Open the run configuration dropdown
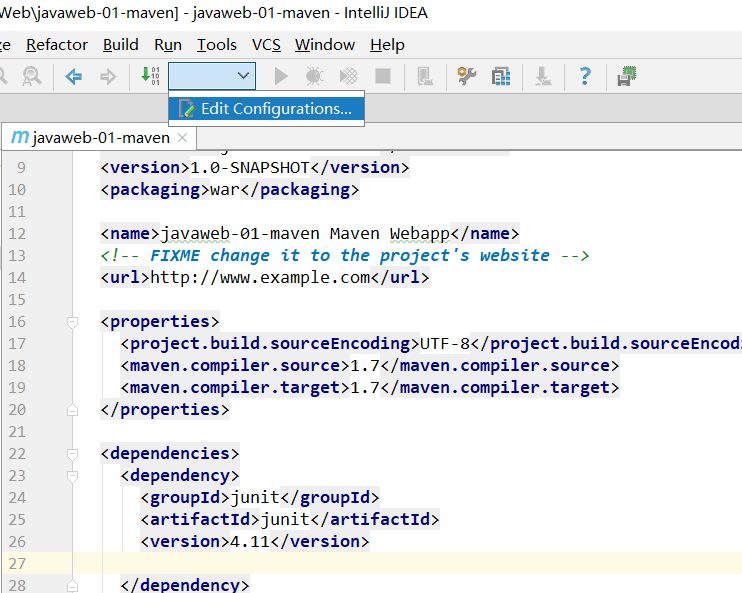Screen dimensions: 742x593 212,76
